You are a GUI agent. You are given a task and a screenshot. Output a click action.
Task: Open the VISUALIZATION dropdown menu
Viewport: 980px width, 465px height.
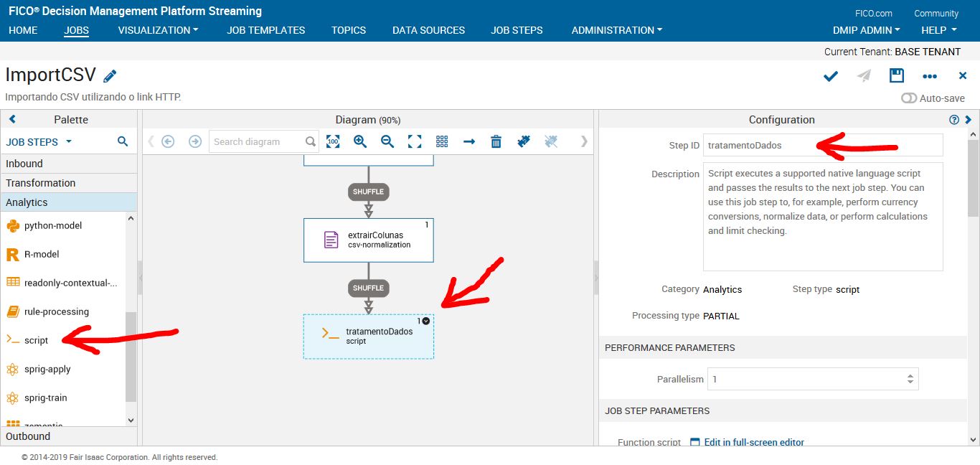point(156,30)
